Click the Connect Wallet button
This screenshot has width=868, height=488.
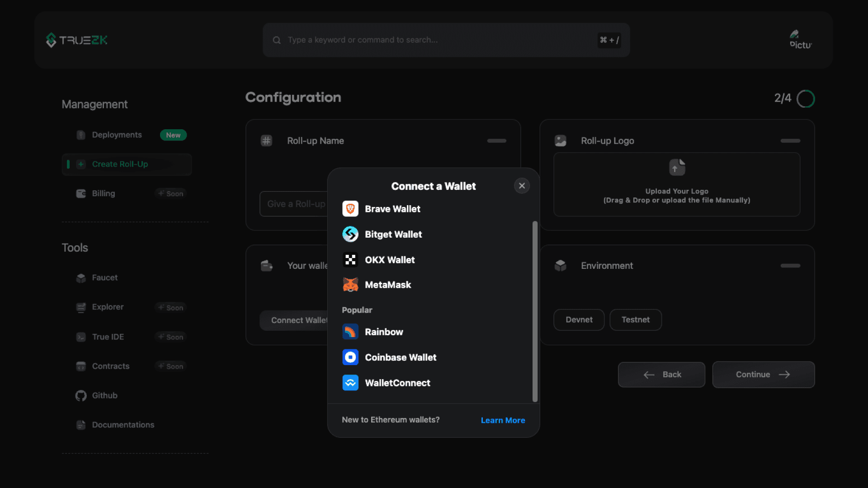click(294, 320)
